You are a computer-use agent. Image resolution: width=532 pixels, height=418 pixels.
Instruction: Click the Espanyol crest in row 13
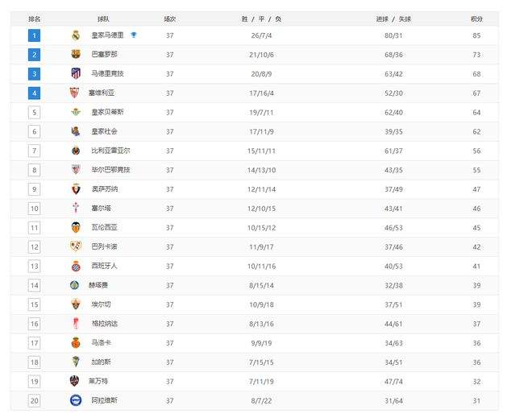click(x=76, y=266)
